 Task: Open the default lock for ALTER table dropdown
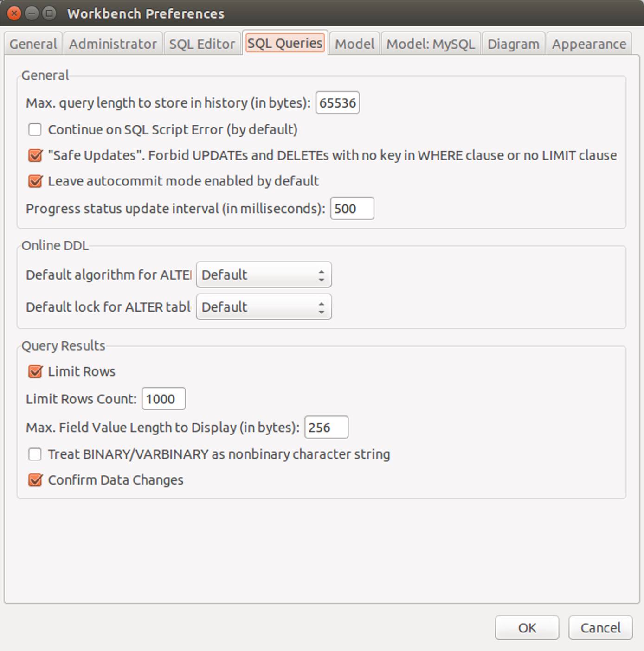point(263,306)
